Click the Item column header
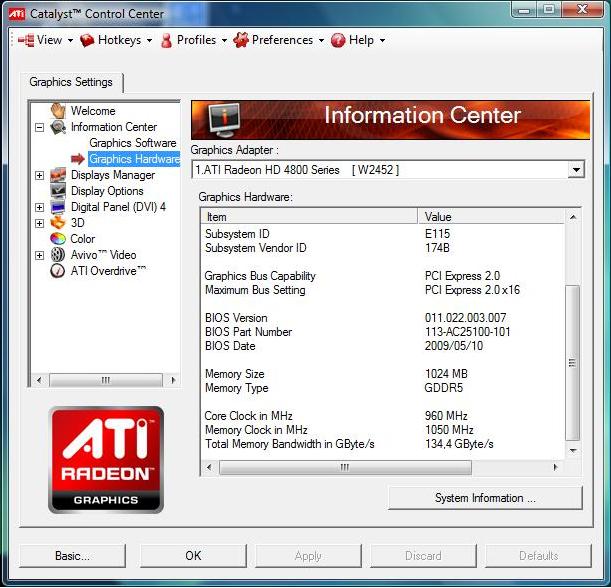Image resolution: width=611 pixels, height=588 pixels. pyautogui.click(x=309, y=217)
